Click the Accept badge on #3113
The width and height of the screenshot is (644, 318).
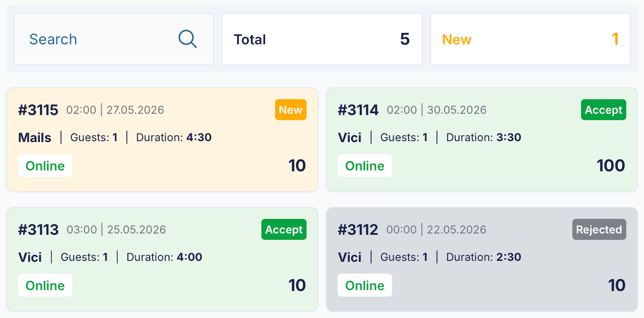point(284,229)
